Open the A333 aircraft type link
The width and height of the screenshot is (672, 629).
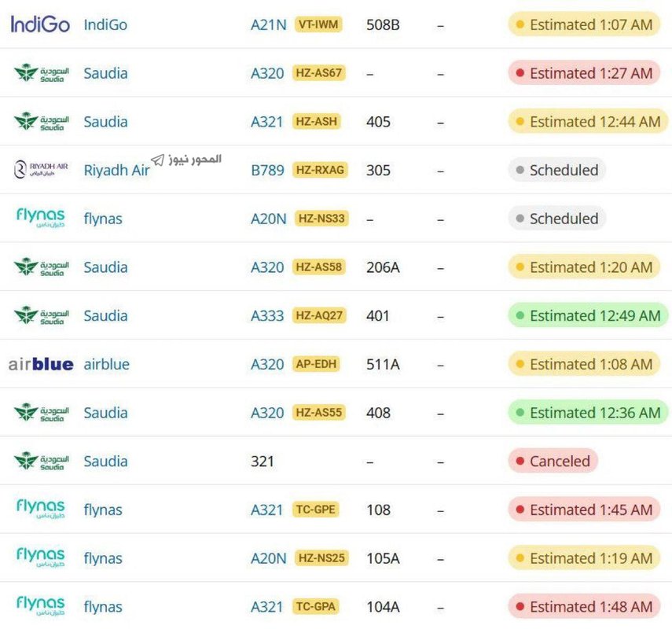[267, 316]
